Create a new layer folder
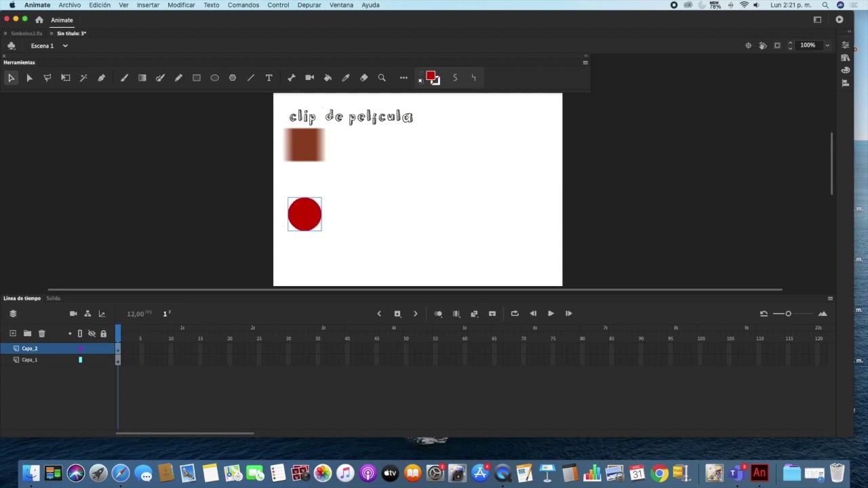 point(27,333)
